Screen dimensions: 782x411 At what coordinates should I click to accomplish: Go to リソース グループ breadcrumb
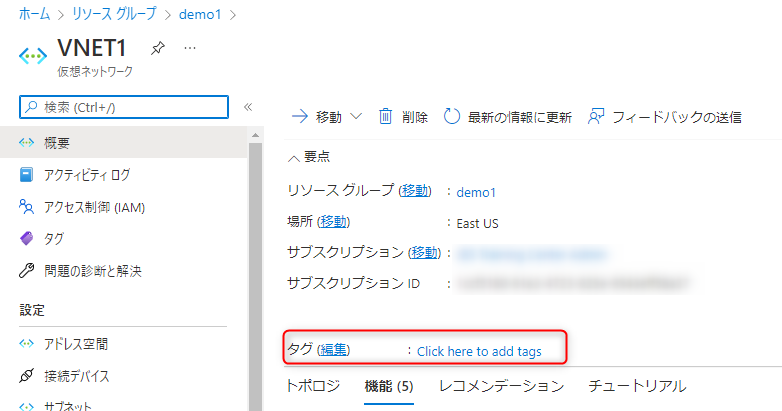click(114, 14)
